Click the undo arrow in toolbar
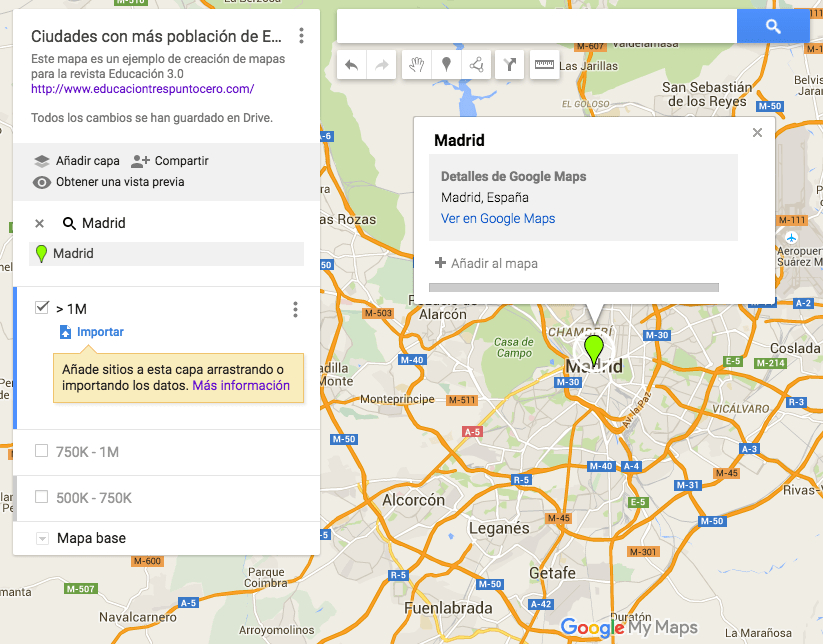The image size is (823, 644). [x=352, y=65]
